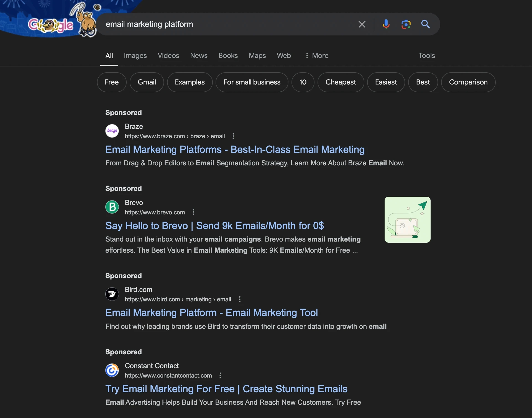This screenshot has width=532, height=418.
Task: Click the Constant Contact advertiser name
Action: pos(152,366)
